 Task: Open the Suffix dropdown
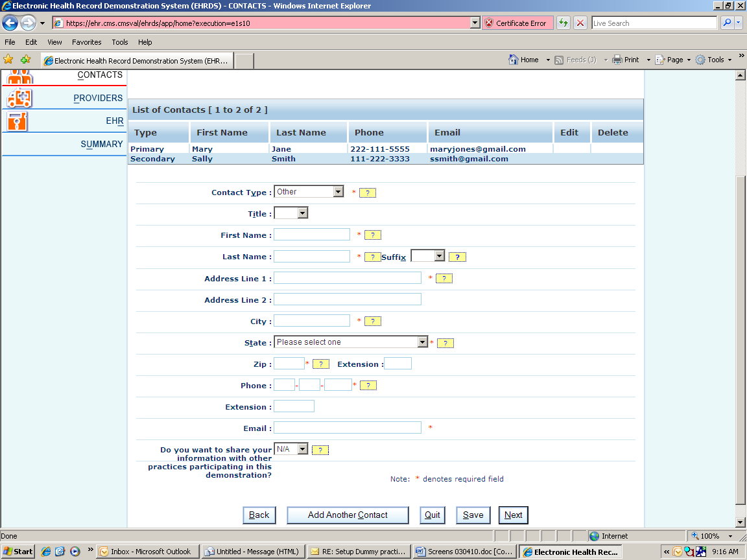pyautogui.click(x=428, y=256)
